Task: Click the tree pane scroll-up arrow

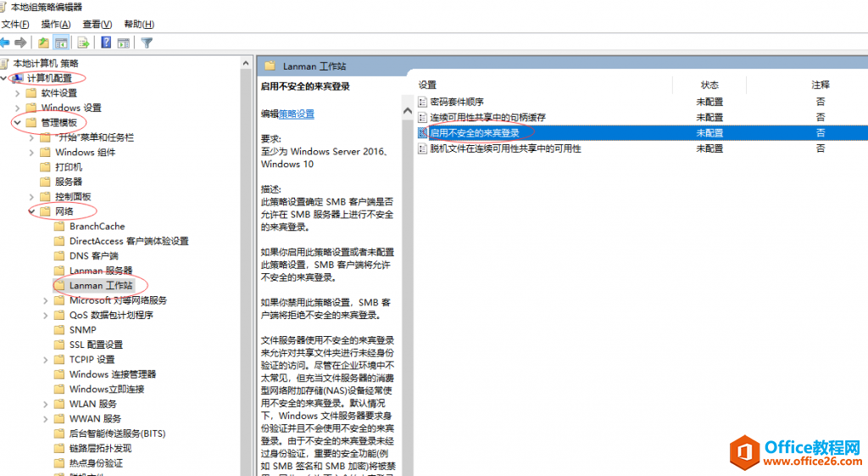Action: (246, 63)
